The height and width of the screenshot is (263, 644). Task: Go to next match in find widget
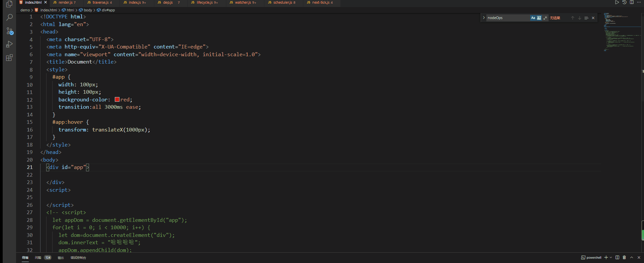coord(579,18)
